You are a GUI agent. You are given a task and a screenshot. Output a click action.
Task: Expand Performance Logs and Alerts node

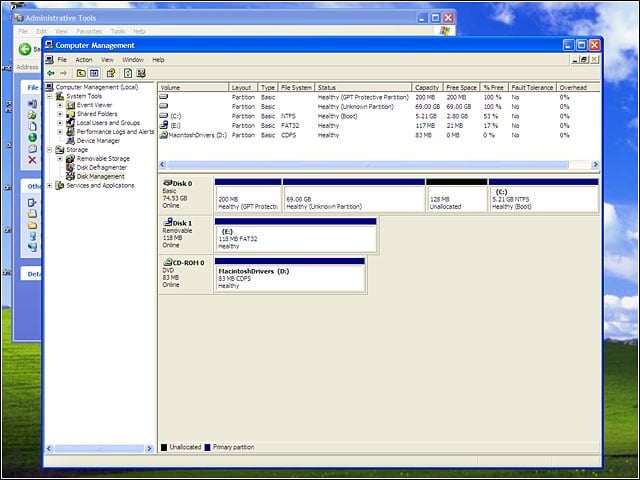(x=60, y=132)
